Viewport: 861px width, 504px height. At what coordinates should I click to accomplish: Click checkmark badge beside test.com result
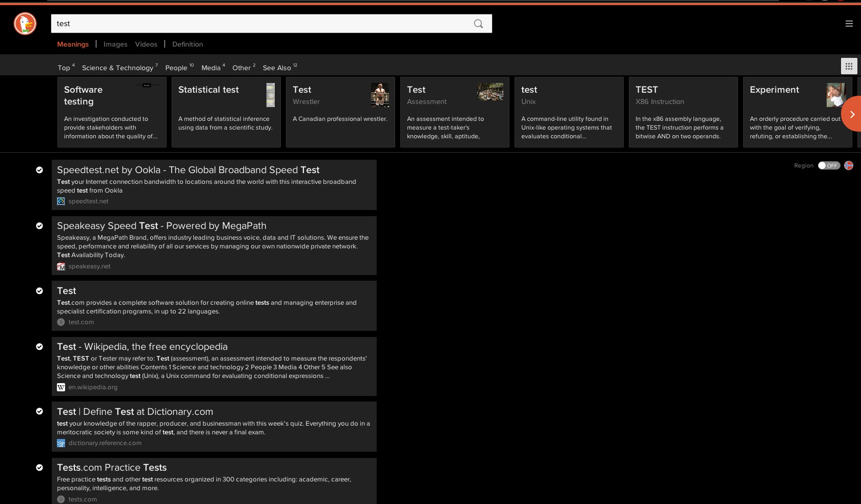[x=39, y=291]
